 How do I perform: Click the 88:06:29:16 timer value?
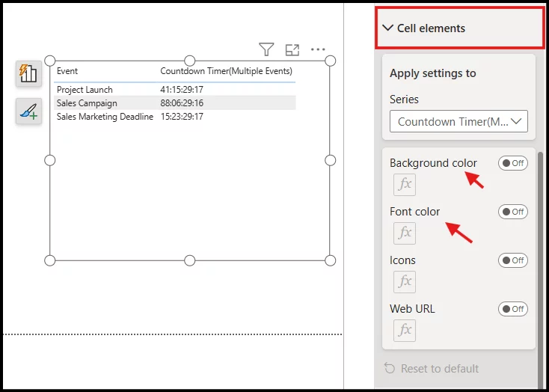pyautogui.click(x=182, y=103)
